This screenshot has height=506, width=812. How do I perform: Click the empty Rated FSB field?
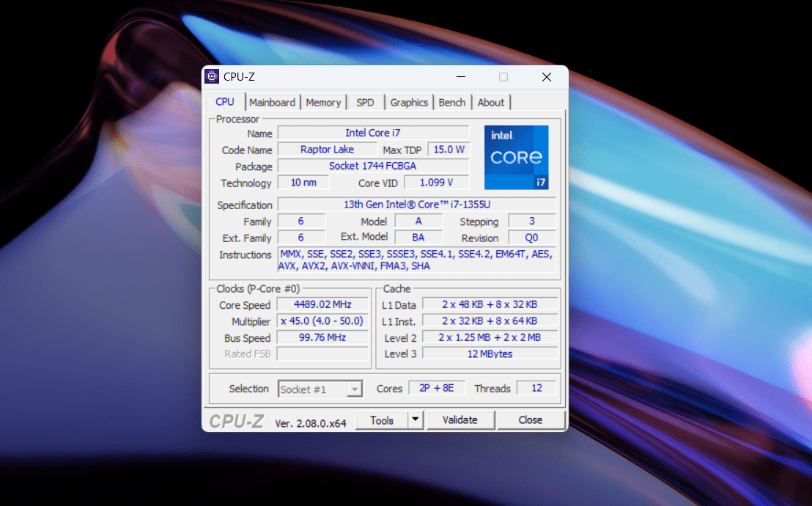(x=322, y=353)
